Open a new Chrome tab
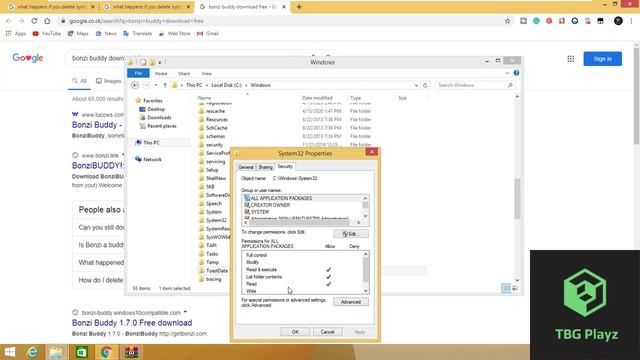Screen dimensions: 640x360 click(299, 7)
